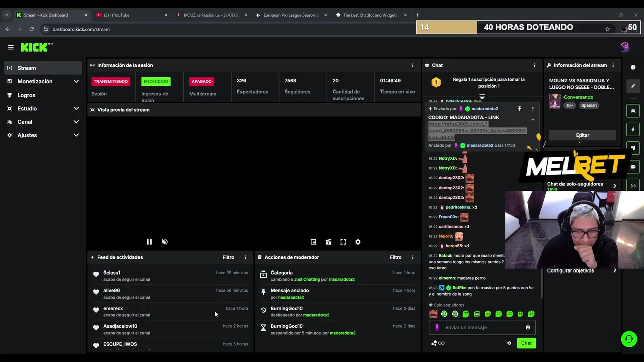Open Chat de solo-seguidores settings arrow
This screenshot has height=362, width=644.
click(614, 186)
